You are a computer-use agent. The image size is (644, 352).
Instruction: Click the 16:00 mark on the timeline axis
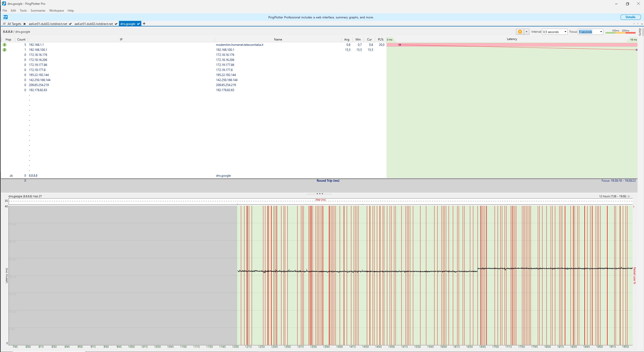click(x=443, y=347)
